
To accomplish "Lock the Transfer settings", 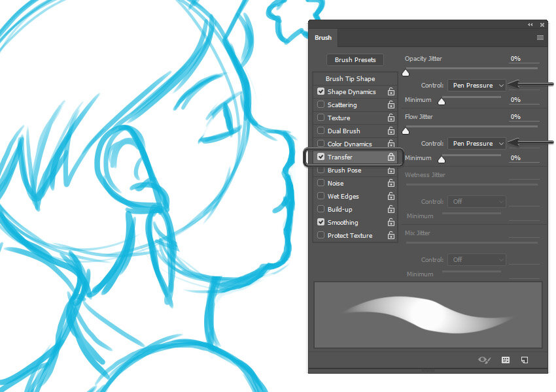I will (x=391, y=157).
